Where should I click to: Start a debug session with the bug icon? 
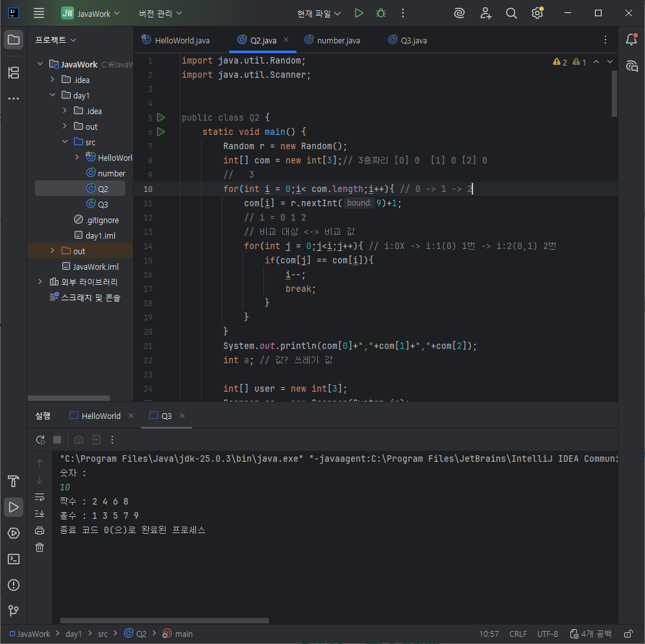point(381,13)
